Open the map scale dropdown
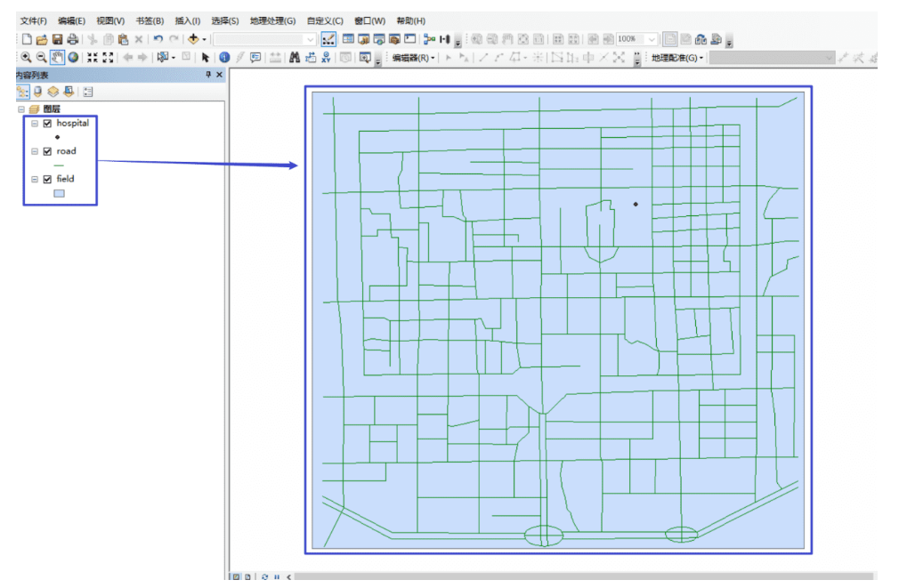This screenshot has height=588, width=899. click(310, 39)
